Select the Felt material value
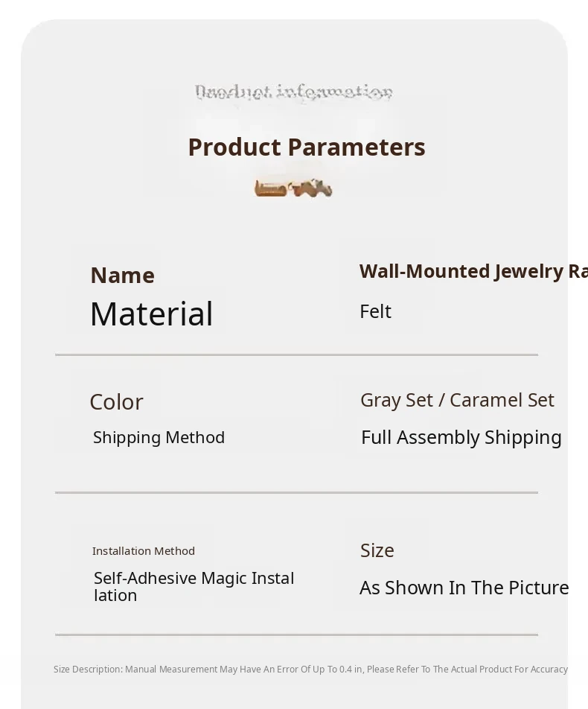This screenshot has height=709, width=588. [375, 311]
